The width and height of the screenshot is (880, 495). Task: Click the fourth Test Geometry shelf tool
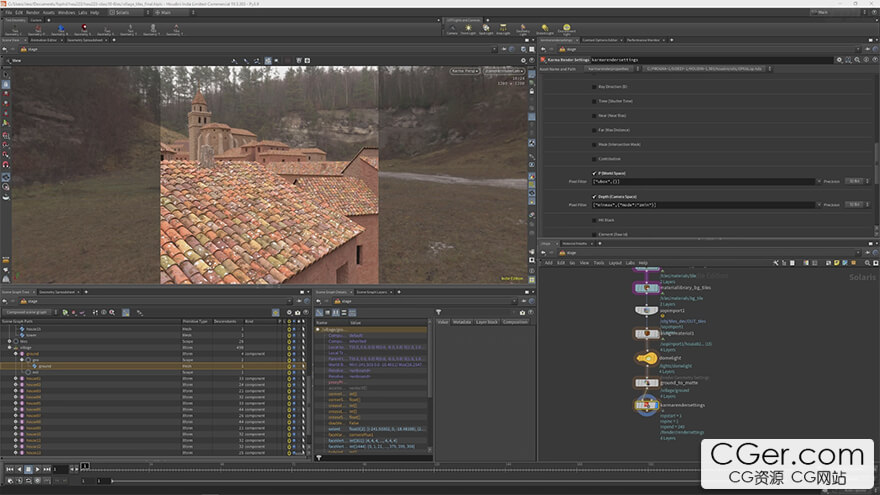(84, 29)
